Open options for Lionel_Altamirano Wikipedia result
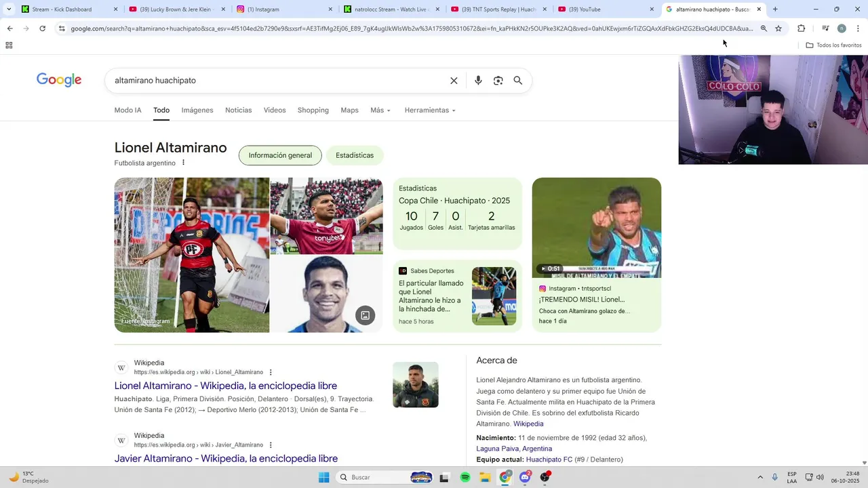868x488 pixels. point(271,372)
